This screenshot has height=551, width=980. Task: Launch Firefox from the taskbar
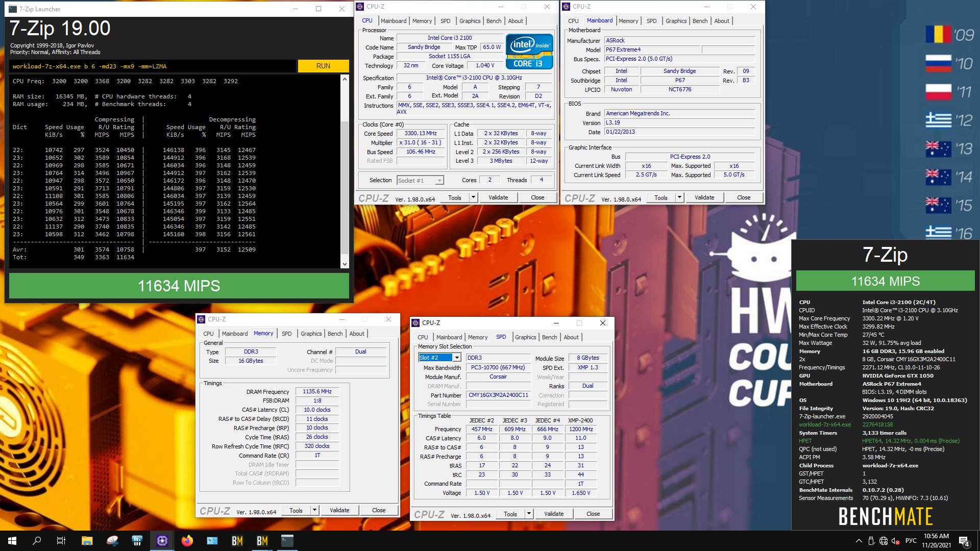pos(187,541)
